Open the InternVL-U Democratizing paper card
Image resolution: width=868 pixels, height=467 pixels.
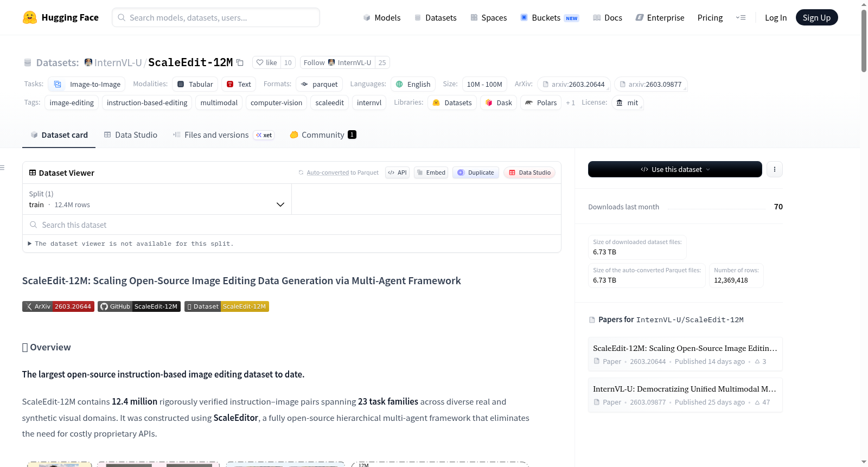tap(685, 395)
